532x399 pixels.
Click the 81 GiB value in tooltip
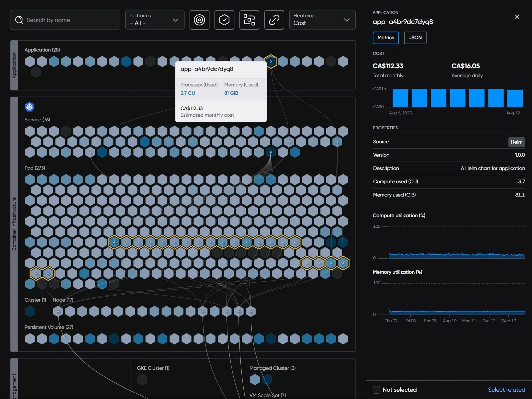coord(231,93)
